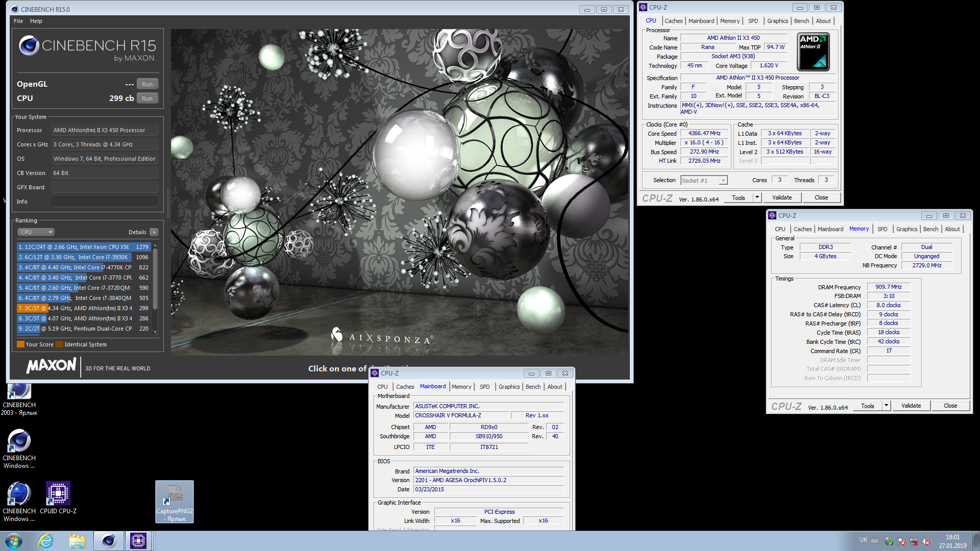Viewport: 980px width, 551px height.
Task: Select the second CINEBENCH Windows desktop icon
Action: [19, 448]
